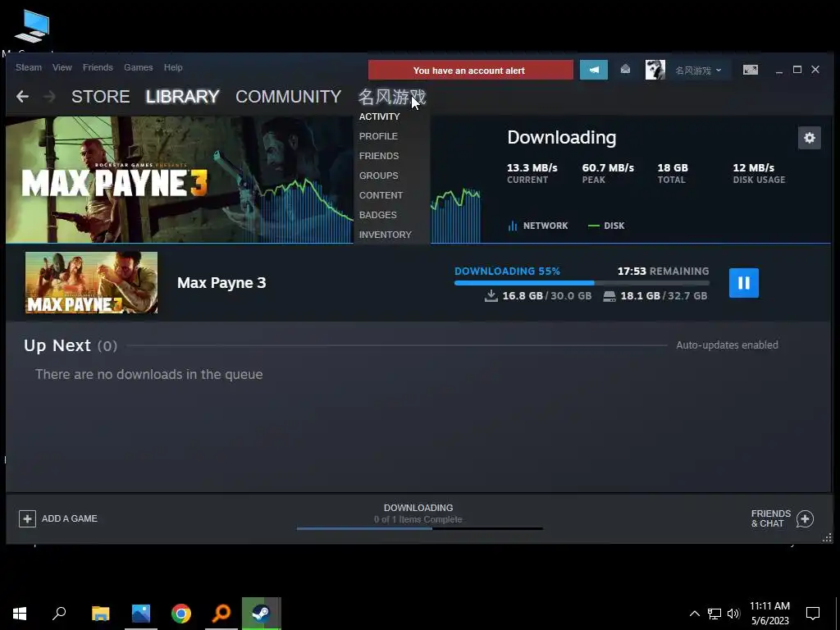Open Windows notification center
Screen dimensions: 840x630
pyautogui.click(x=813, y=614)
